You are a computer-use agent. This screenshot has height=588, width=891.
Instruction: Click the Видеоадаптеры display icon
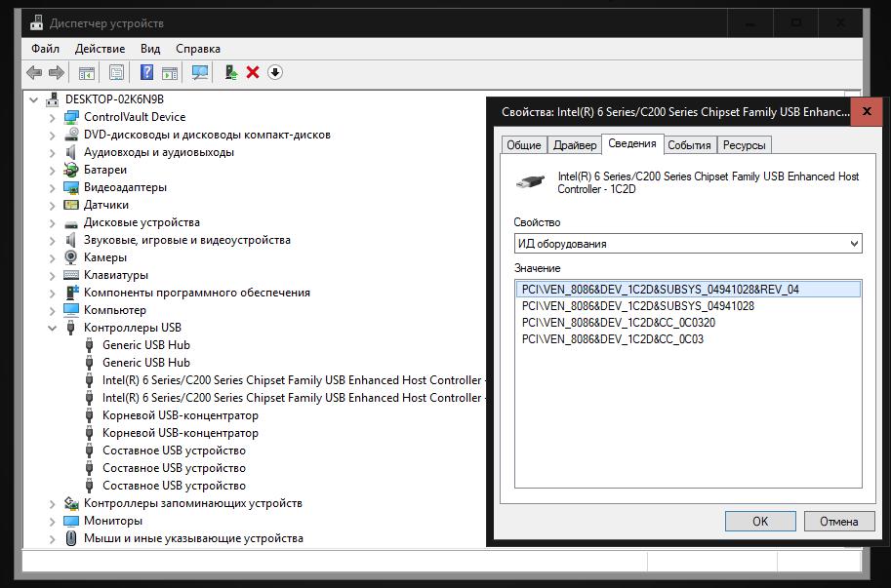[71, 187]
